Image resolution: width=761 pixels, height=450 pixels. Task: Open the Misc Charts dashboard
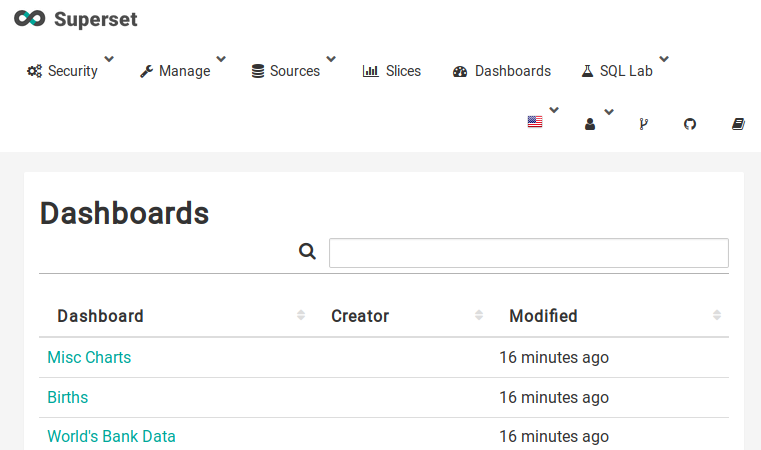pos(89,357)
